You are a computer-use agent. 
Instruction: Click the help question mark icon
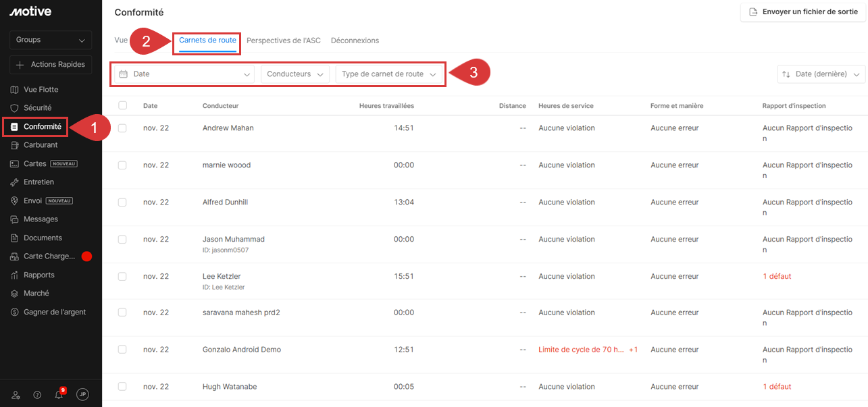[37, 395]
